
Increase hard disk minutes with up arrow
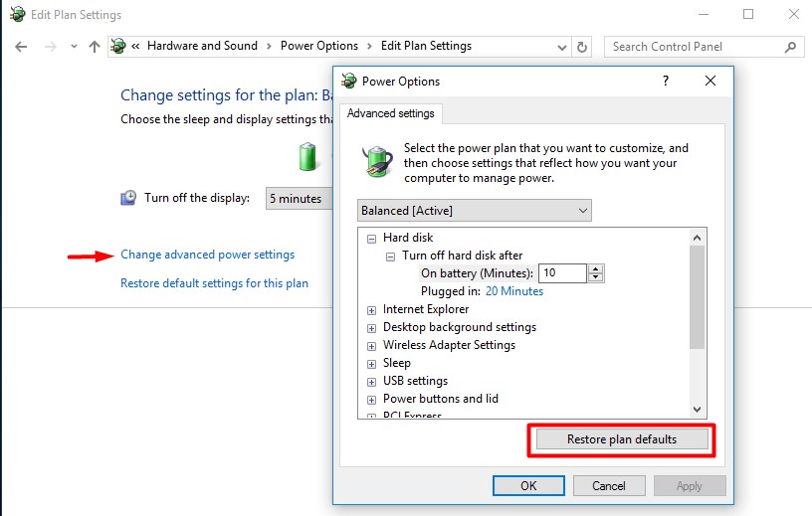[x=596, y=268]
